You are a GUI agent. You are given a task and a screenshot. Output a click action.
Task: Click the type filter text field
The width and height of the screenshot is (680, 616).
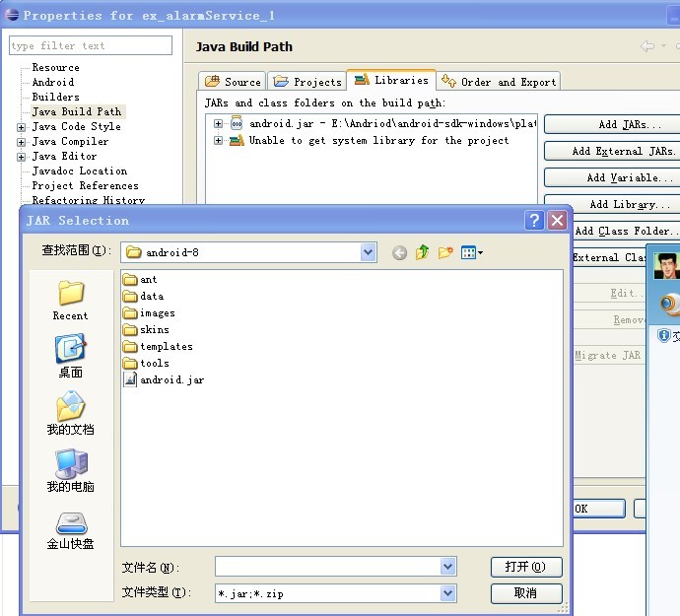[91, 45]
